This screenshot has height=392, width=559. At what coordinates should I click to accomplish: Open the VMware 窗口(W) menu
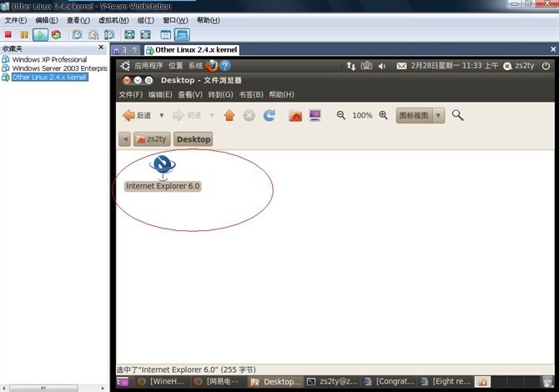(175, 20)
